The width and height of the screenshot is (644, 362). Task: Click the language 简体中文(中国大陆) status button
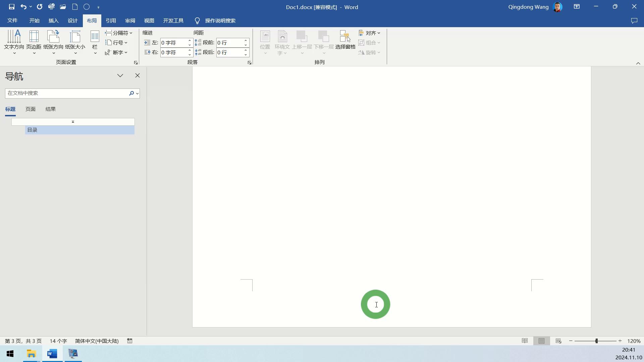click(97, 341)
